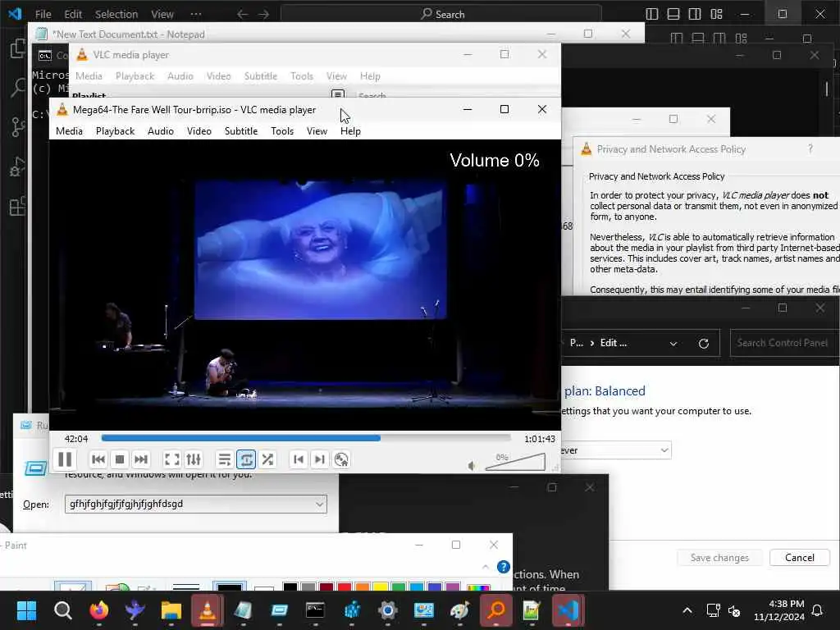
Task: Click VS Code top search command box
Action: click(x=441, y=14)
